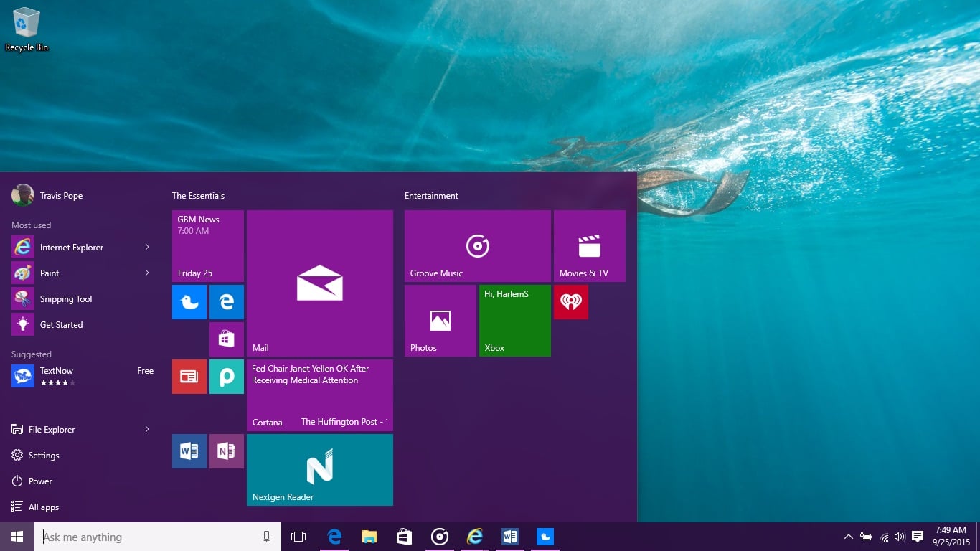
Task: Open the Groove Music tile
Action: (477, 245)
